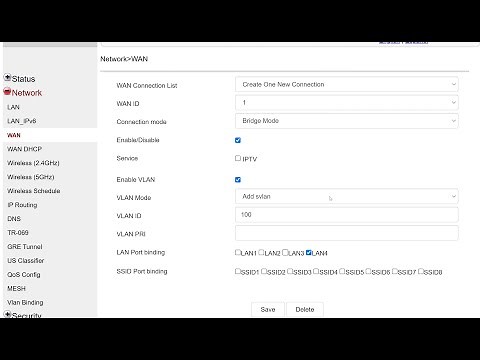Screen dimensions: 480x360
Task: Click the Network section label
Action: click(27, 93)
